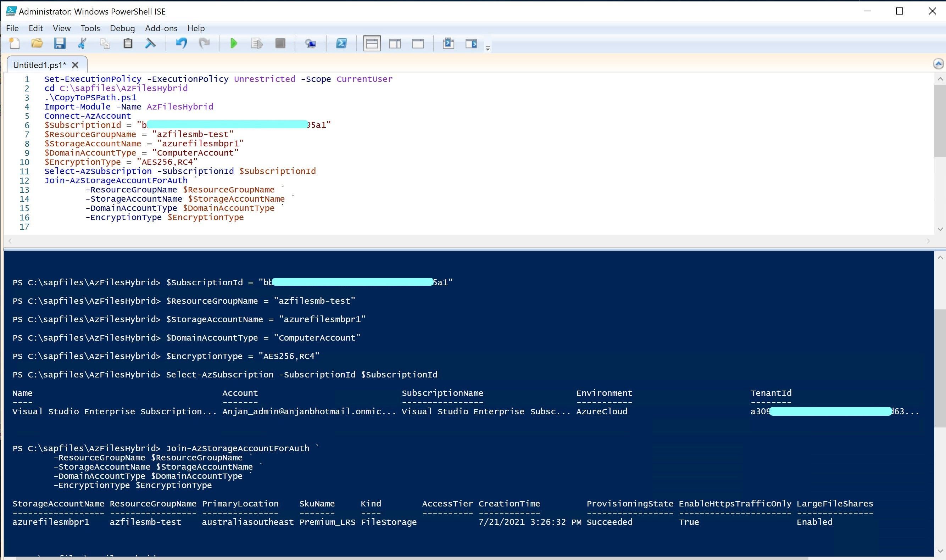946x560 pixels.
Task: Open a script file with folder icon
Action: tap(37, 43)
